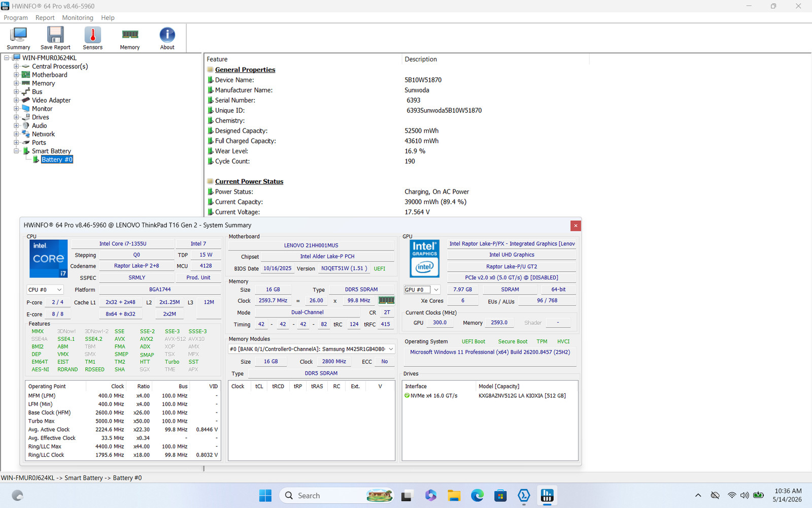Click the Microsoft Windows 11 Professional build text
Viewport: 812px width, 508px height.
[x=490, y=352]
